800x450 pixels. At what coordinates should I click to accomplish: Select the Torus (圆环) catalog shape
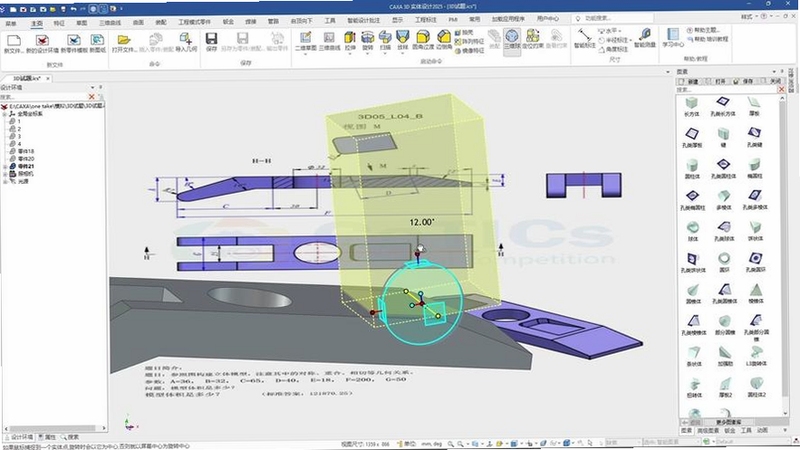pyautogui.click(x=724, y=262)
